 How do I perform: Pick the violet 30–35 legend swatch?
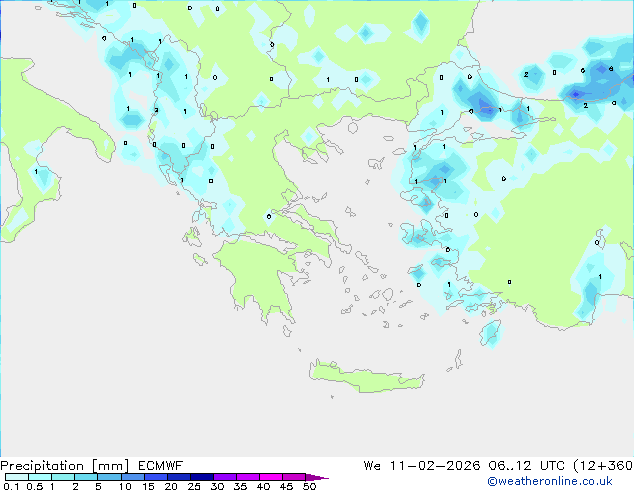point(225,477)
